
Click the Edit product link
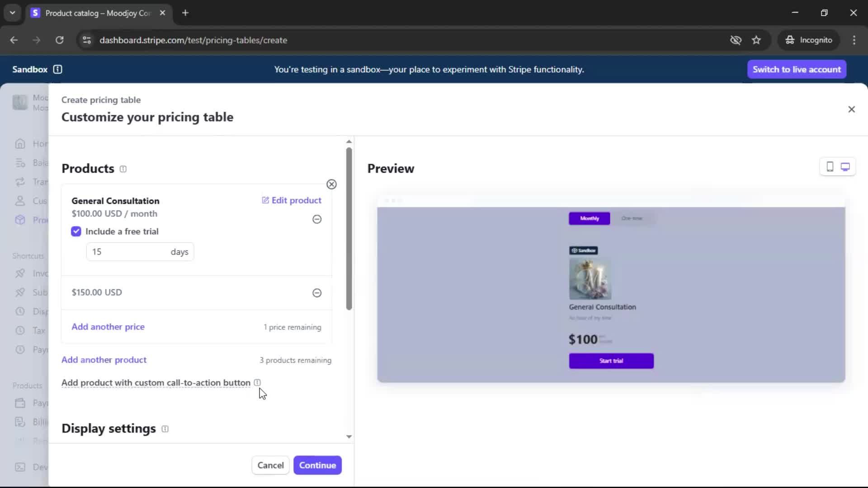pos(292,200)
